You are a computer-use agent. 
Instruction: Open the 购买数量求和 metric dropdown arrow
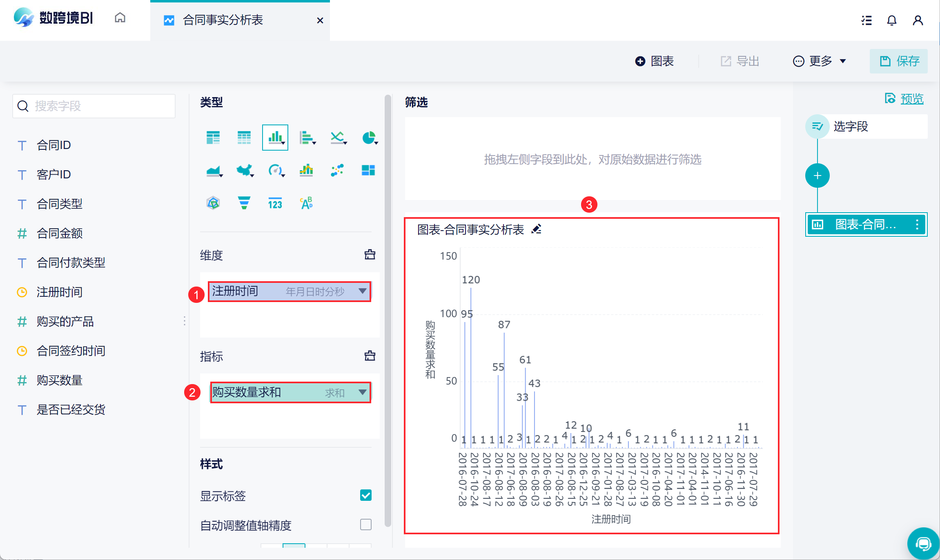tap(362, 392)
